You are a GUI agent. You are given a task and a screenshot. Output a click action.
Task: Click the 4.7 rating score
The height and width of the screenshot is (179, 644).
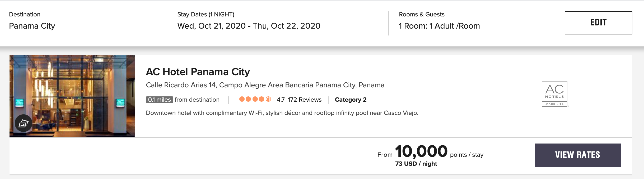[x=281, y=100]
